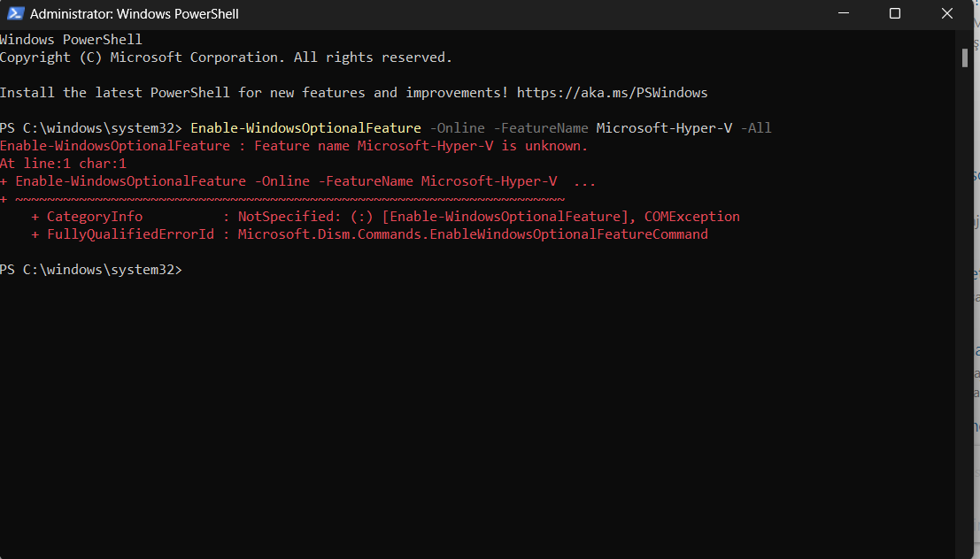Click the COMException text in the error
This screenshot has height=559, width=980.
(691, 217)
